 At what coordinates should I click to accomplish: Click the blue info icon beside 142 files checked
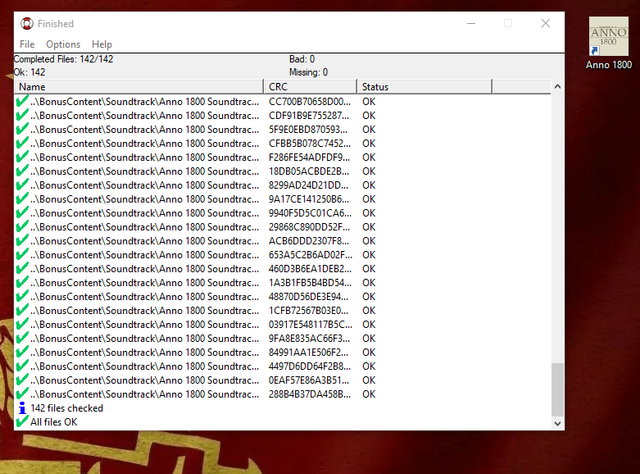(22, 408)
